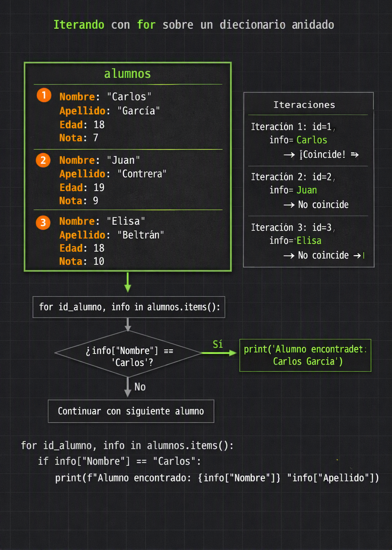Select code line 'if info["Nombre"] == "Carlos":'
This screenshot has width=392, height=550.
point(119,462)
